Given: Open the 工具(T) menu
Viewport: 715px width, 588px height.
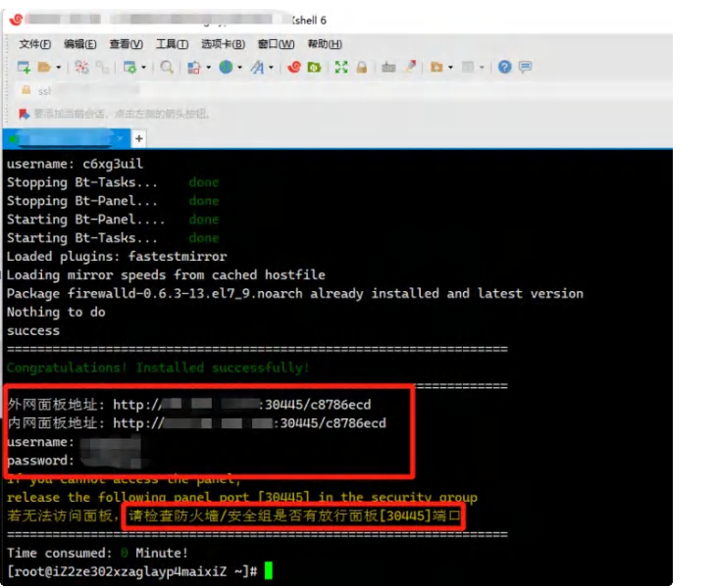Looking at the screenshot, I should (x=172, y=44).
